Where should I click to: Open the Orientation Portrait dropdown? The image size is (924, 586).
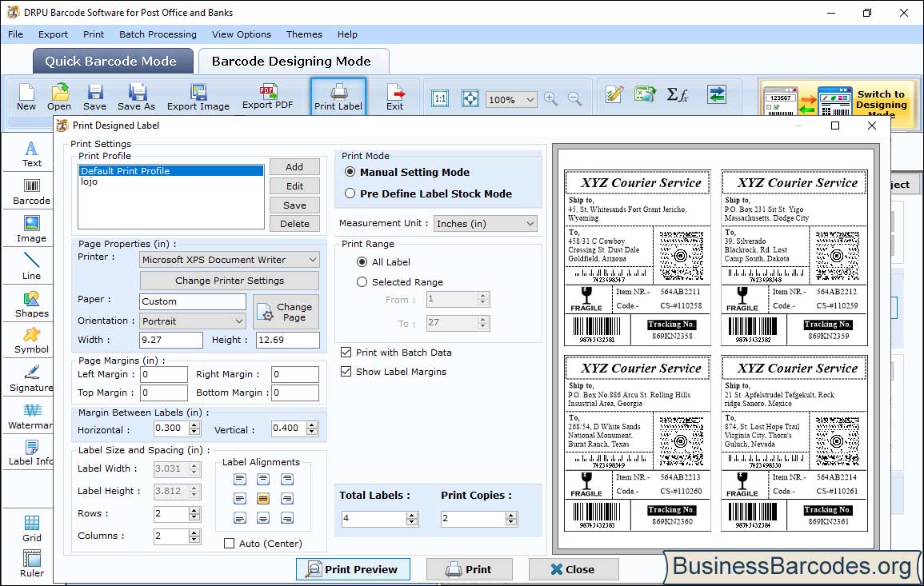click(x=193, y=321)
